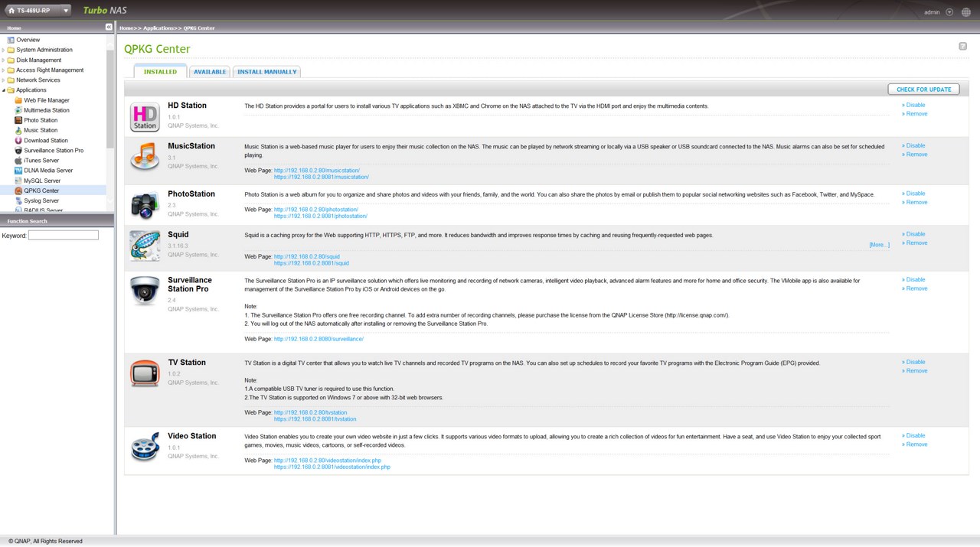Viewport: 980px width, 547px height.
Task: Click the MusicStation orange note icon
Action: 145,156
